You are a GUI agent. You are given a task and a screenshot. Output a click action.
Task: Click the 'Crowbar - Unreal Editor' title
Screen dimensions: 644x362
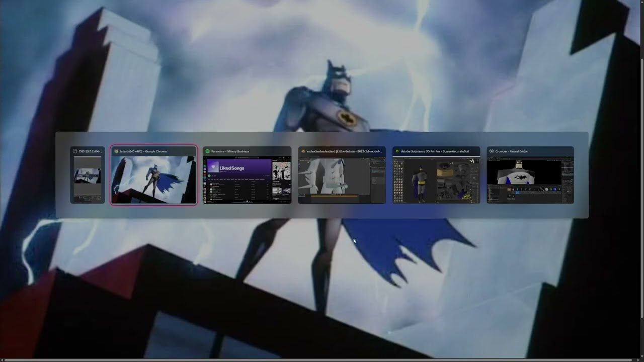coord(512,151)
